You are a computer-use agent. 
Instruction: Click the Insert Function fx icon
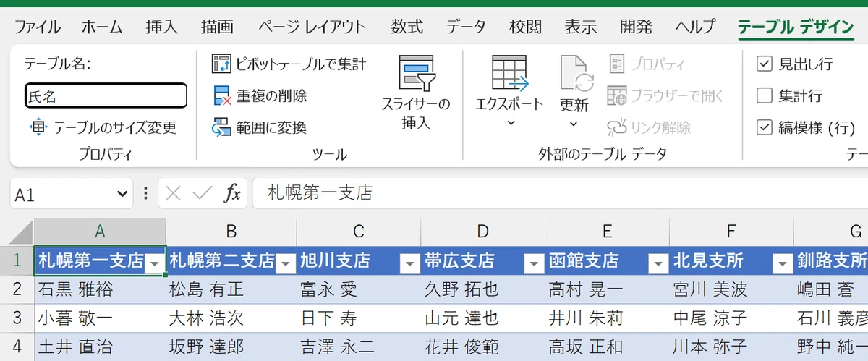tap(232, 193)
